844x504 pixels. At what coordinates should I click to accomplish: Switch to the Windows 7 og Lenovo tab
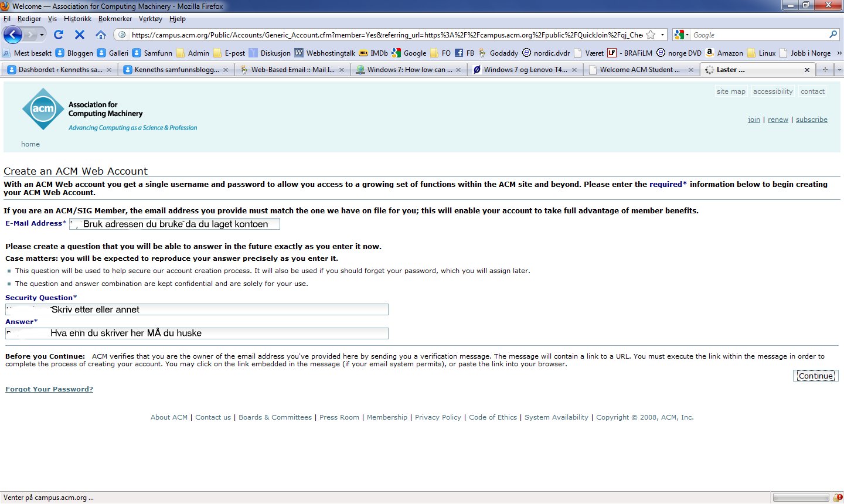coord(525,70)
